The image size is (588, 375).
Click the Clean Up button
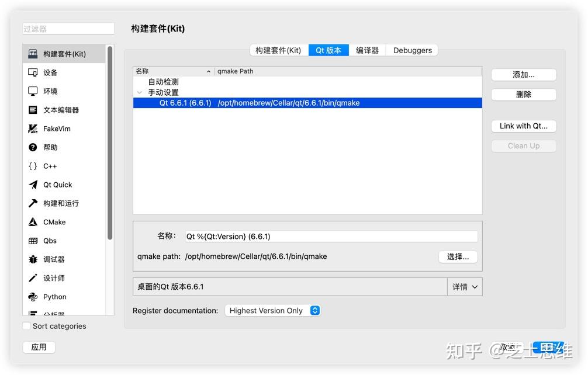[x=524, y=146]
